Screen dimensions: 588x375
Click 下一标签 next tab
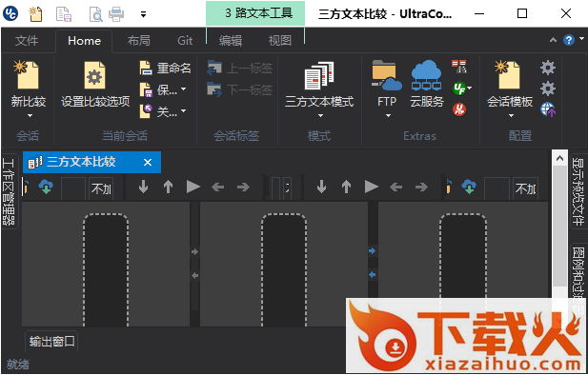pos(240,89)
